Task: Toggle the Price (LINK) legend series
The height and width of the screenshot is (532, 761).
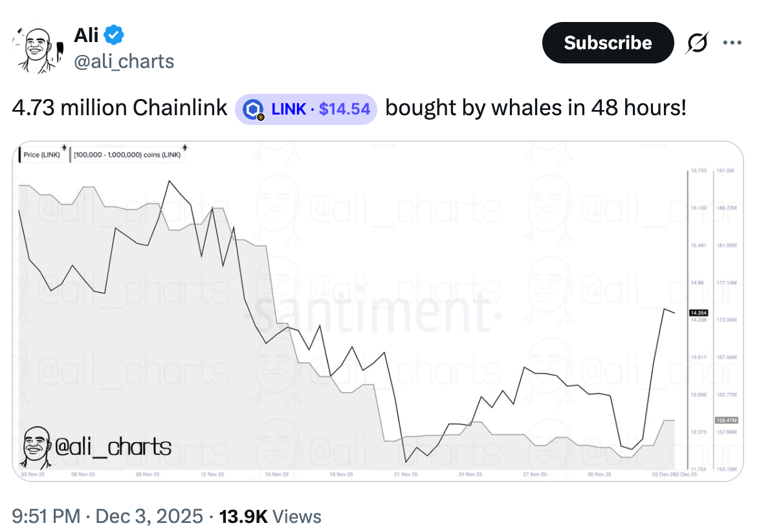Action: tap(41, 155)
